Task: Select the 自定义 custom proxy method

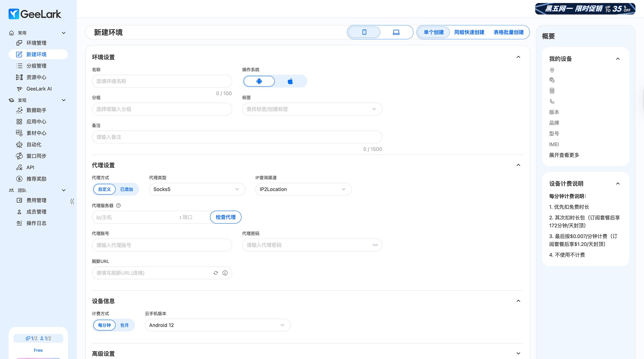Action: click(104, 189)
